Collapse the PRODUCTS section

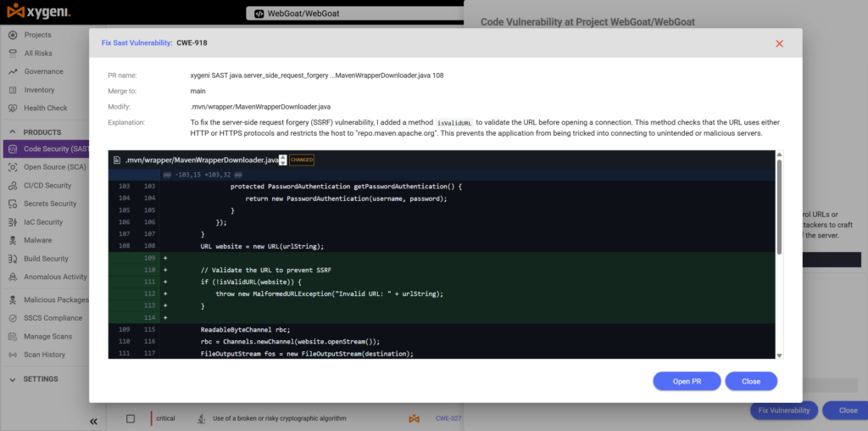click(x=13, y=132)
